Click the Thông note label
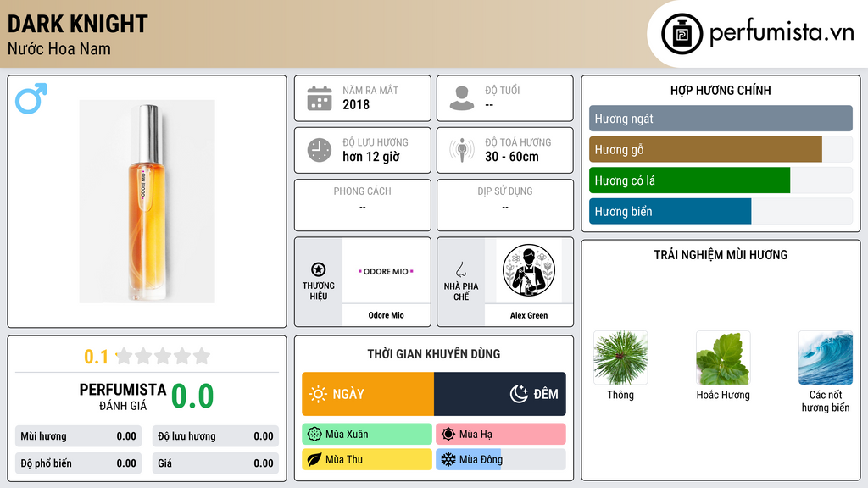Viewport: 868px width, 488px height. pos(620,395)
